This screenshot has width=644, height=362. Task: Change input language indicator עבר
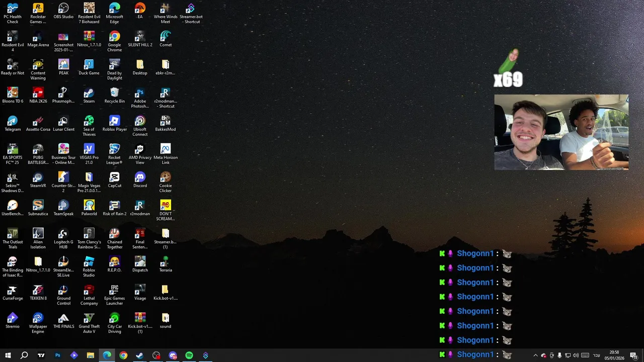point(597,355)
